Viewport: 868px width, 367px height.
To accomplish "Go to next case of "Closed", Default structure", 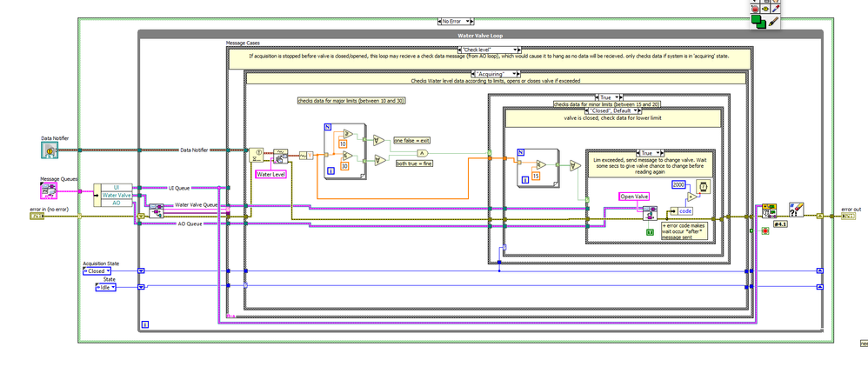I will tap(638, 110).
